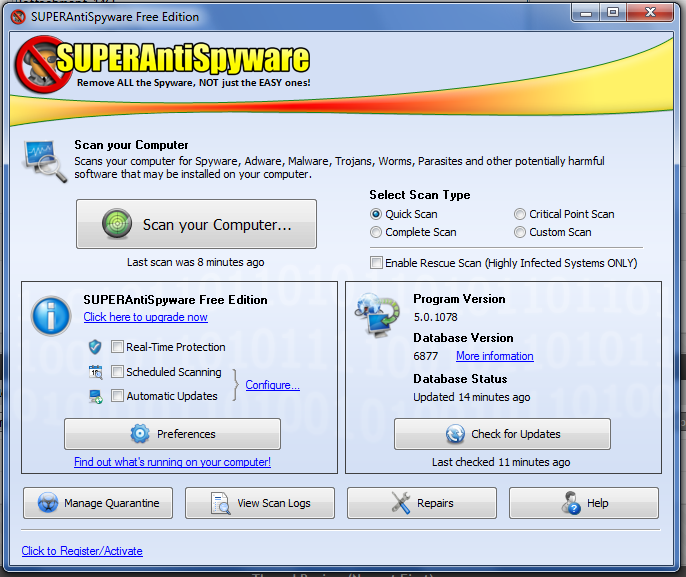Open the More information link

click(x=495, y=356)
